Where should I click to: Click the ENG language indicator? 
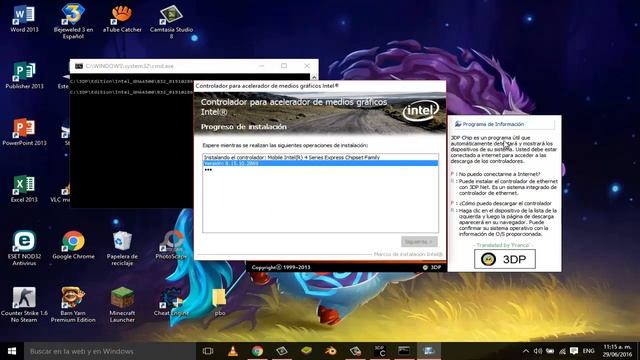(588, 351)
